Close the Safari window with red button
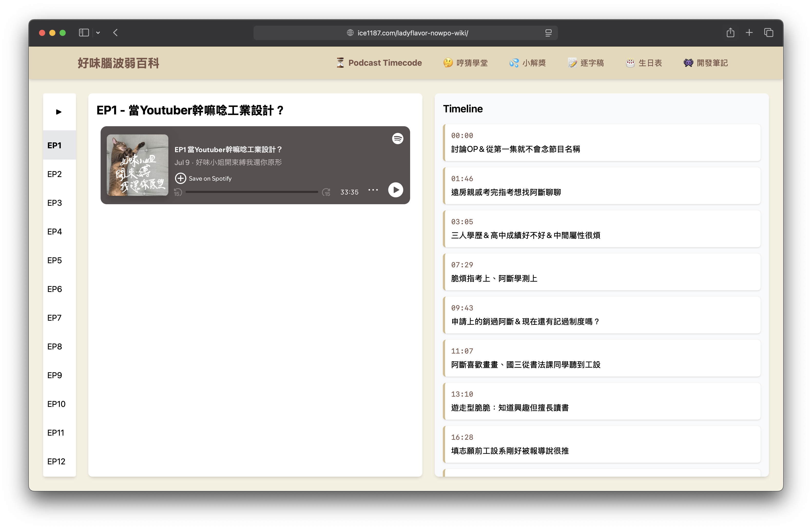812x529 pixels. point(42,33)
